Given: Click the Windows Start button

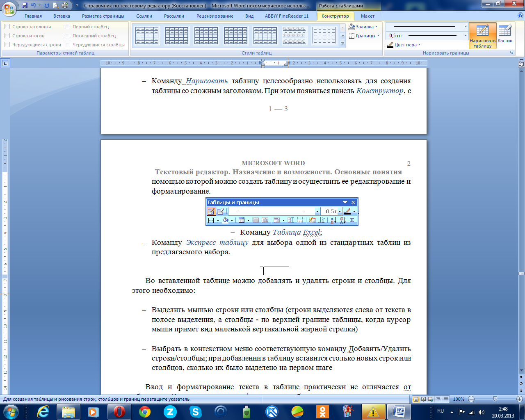Looking at the screenshot, I should pyautogui.click(x=11, y=411).
